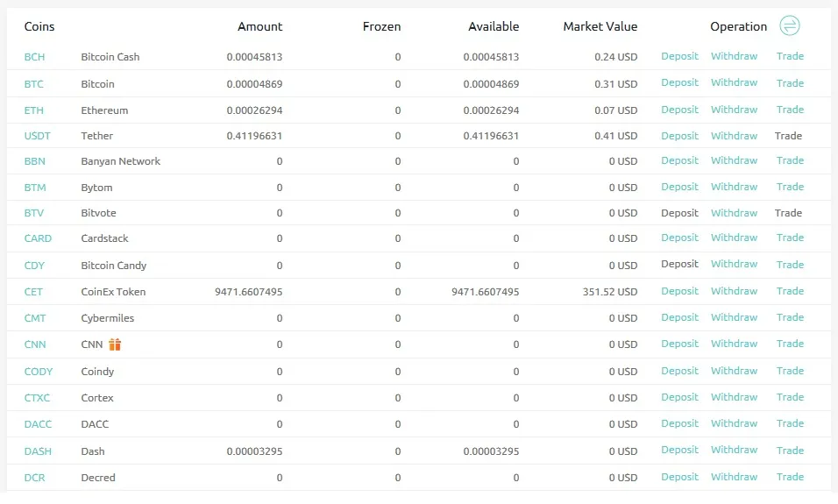Click Withdraw in the CoinEx Token row

tap(734, 291)
